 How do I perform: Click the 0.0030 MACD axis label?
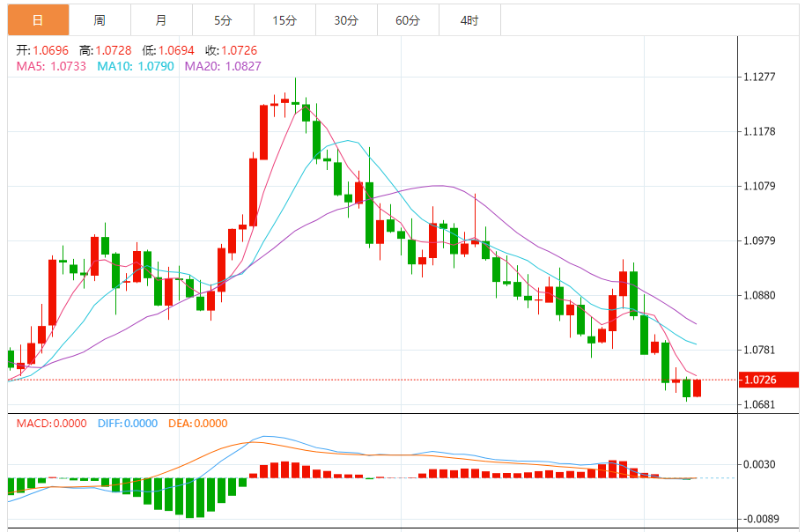coord(759,464)
